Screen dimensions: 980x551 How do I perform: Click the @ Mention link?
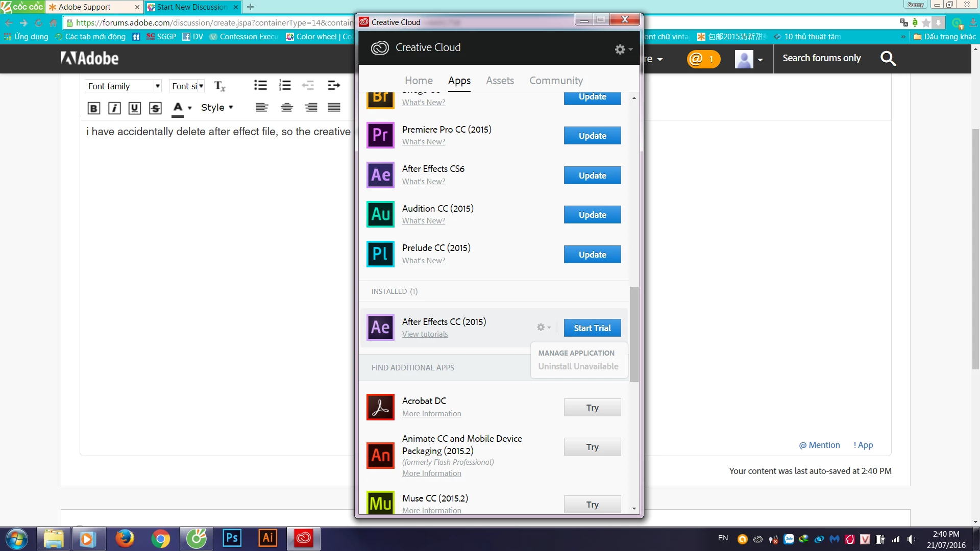pyautogui.click(x=819, y=445)
